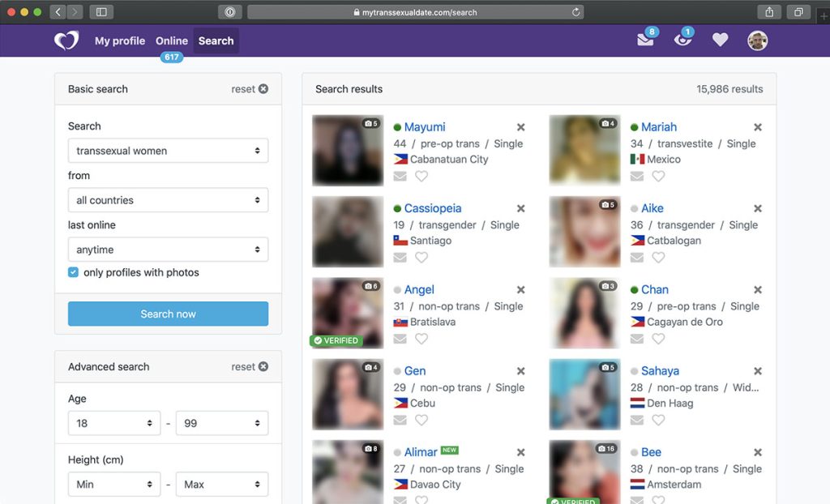830x504 pixels.
Task: Remove Sahaya from results
Action: pyautogui.click(x=758, y=371)
